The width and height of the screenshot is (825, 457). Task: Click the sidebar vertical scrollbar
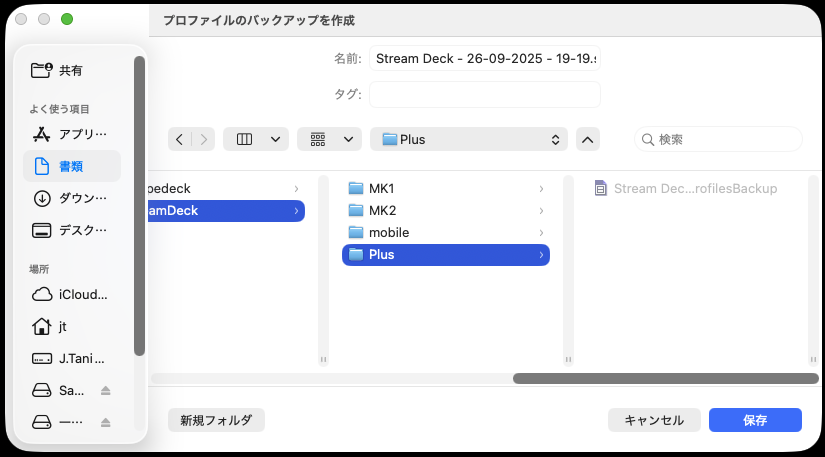pyautogui.click(x=139, y=206)
